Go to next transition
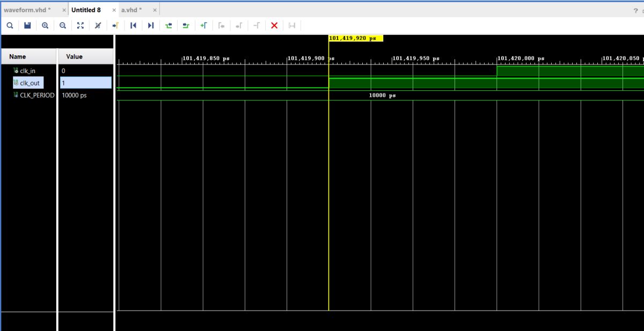The width and height of the screenshot is (644, 331). coord(186,25)
